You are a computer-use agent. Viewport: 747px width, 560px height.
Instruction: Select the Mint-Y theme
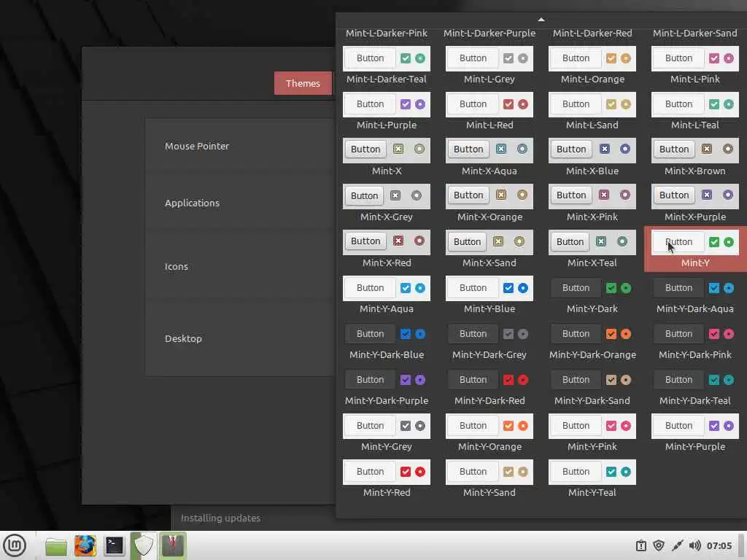coord(695,249)
